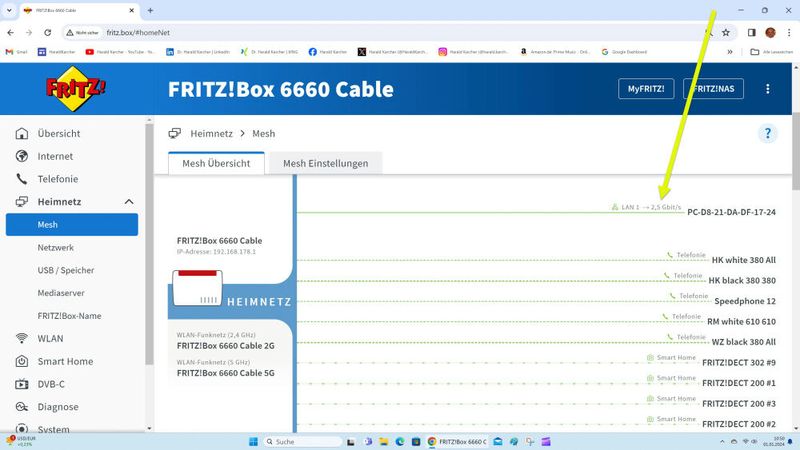
Task: Click the FRITZ!Box router image
Action: [x=197, y=288]
